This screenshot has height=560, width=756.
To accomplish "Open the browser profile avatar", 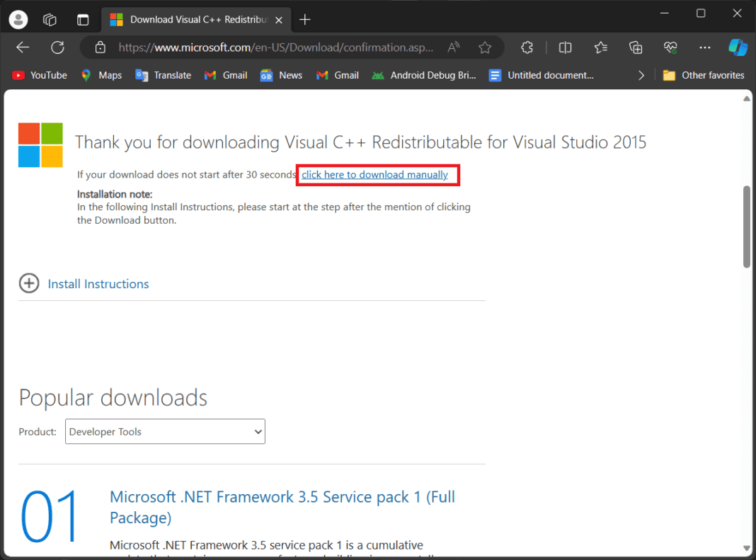I will pyautogui.click(x=18, y=19).
